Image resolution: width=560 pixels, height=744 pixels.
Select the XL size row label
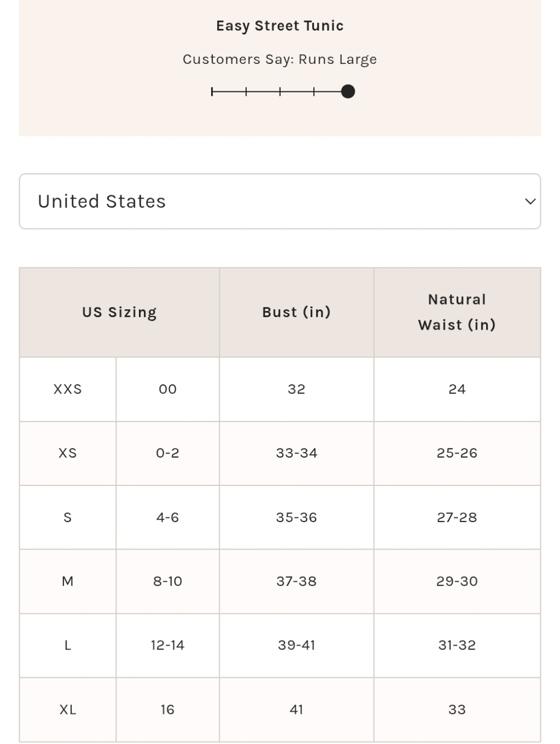[x=68, y=710]
